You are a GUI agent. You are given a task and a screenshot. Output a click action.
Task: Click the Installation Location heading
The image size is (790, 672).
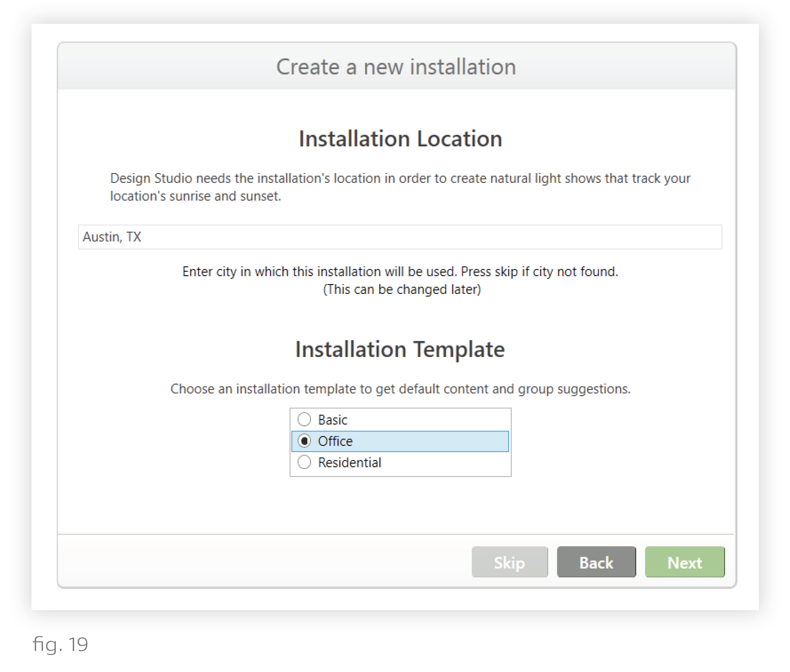[x=400, y=139]
